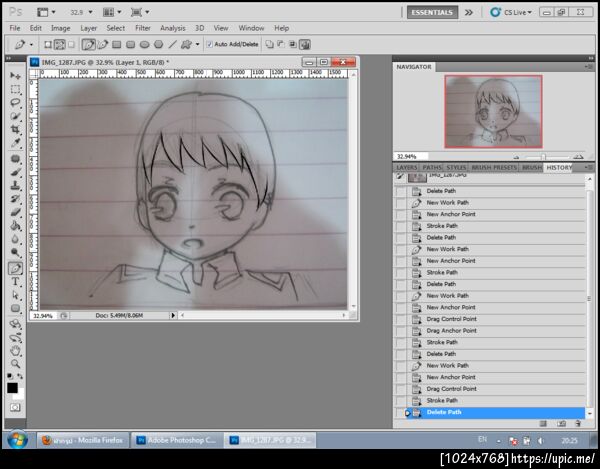
Task: Click the ESSENTIALS workspace button
Action: (432, 12)
